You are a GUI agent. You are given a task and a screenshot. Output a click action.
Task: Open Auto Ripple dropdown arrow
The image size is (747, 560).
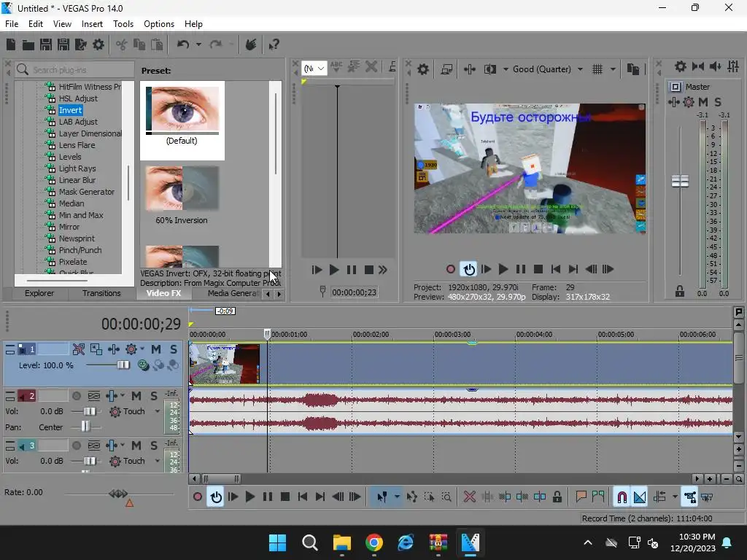click(x=675, y=497)
